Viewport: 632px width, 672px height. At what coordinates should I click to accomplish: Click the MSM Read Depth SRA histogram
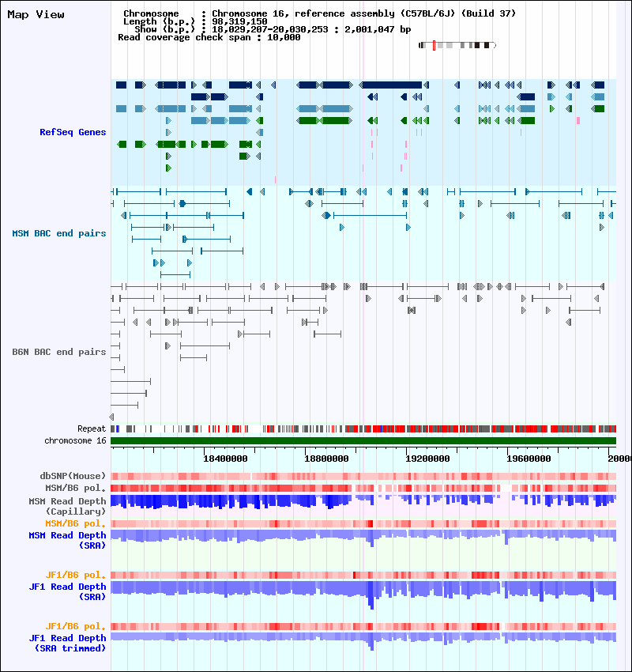(363, 538)
